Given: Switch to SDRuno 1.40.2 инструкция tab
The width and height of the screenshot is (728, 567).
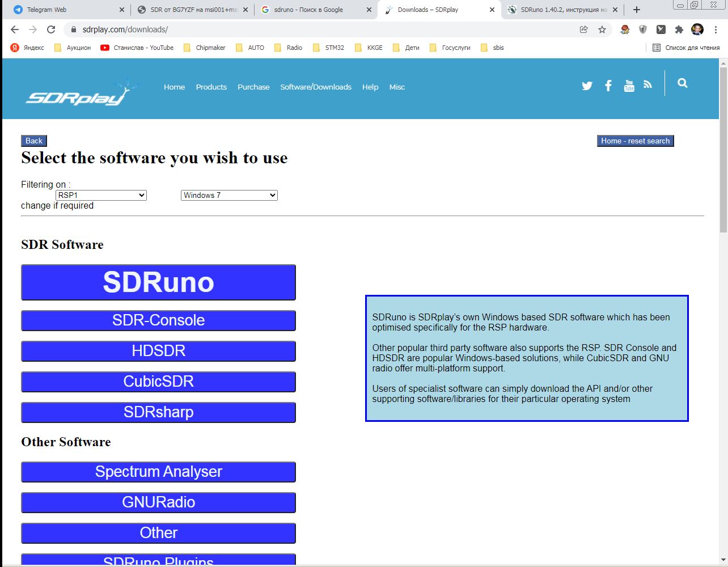Looking at the screenshot, I should click(x=562, y=10).
